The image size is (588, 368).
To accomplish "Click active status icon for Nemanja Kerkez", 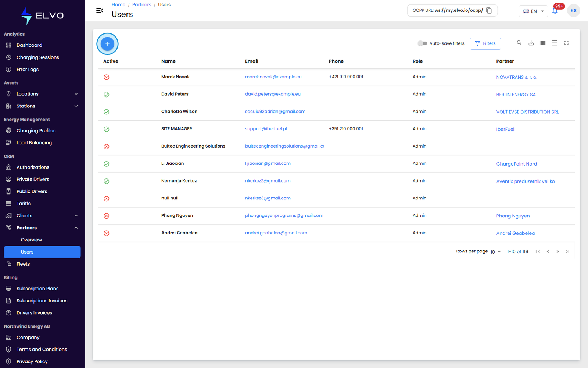I will tap(107, 181).
